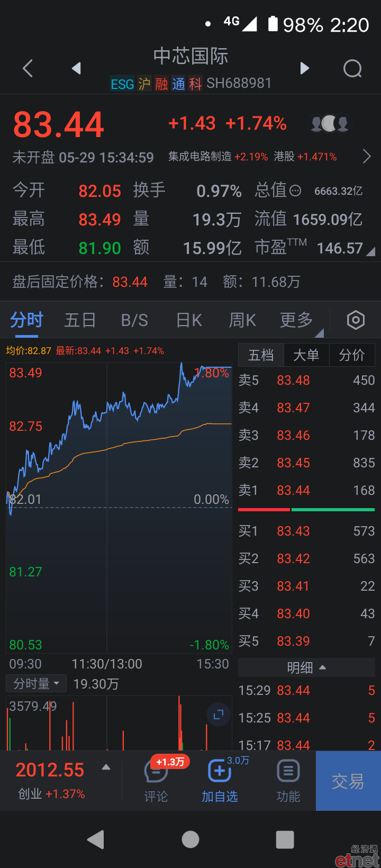Select 卖1 price 83.44 row
Image resolution: width=381 pixels, height=868 pixels.
pyautogui.click(x=306, y=491)
